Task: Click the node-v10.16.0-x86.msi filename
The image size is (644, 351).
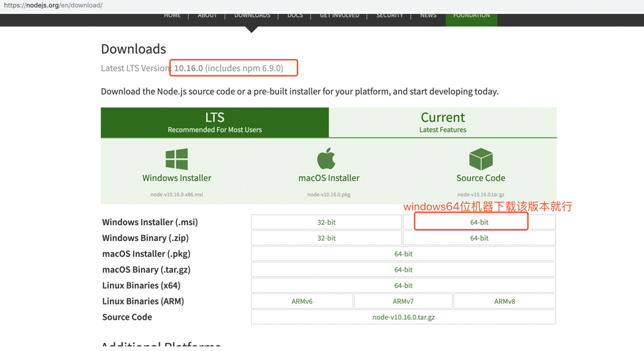Action: tap(177, 195)
